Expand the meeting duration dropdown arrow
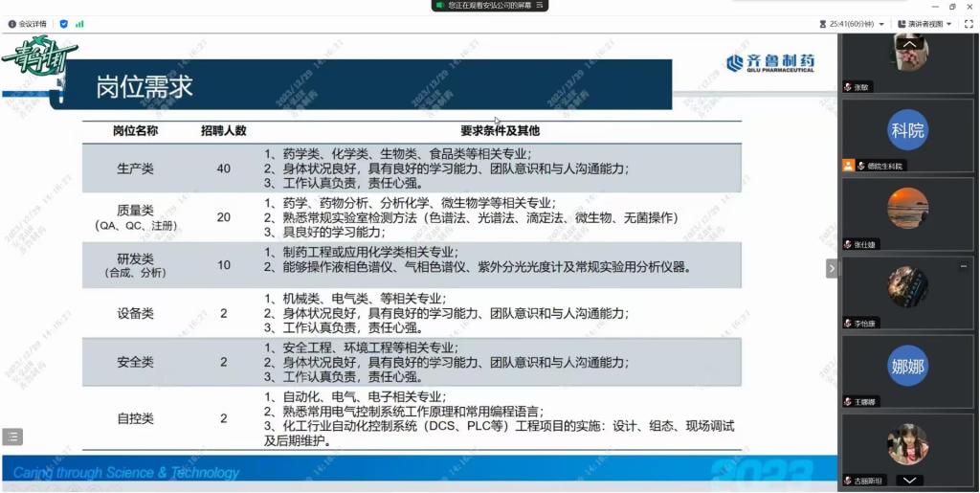 coord(880,24)
